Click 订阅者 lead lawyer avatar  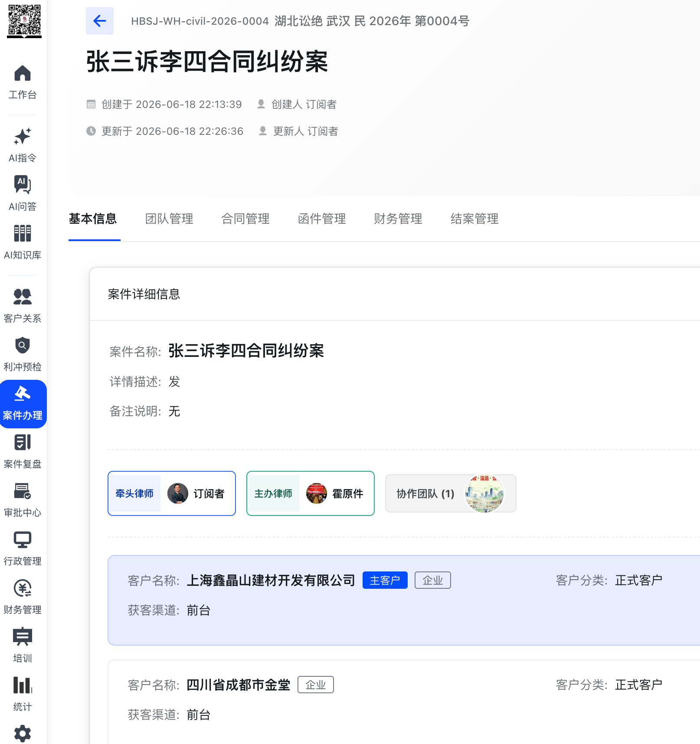178,493
